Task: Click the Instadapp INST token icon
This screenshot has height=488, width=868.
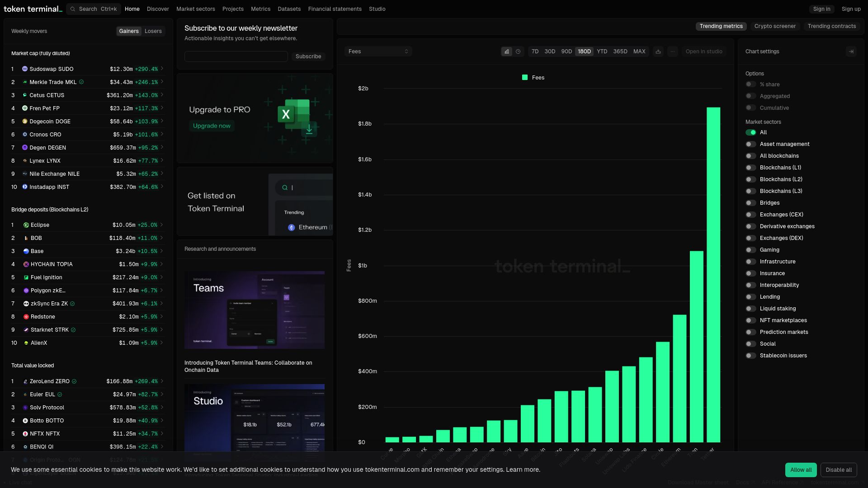Action: [x=25, y=187]
